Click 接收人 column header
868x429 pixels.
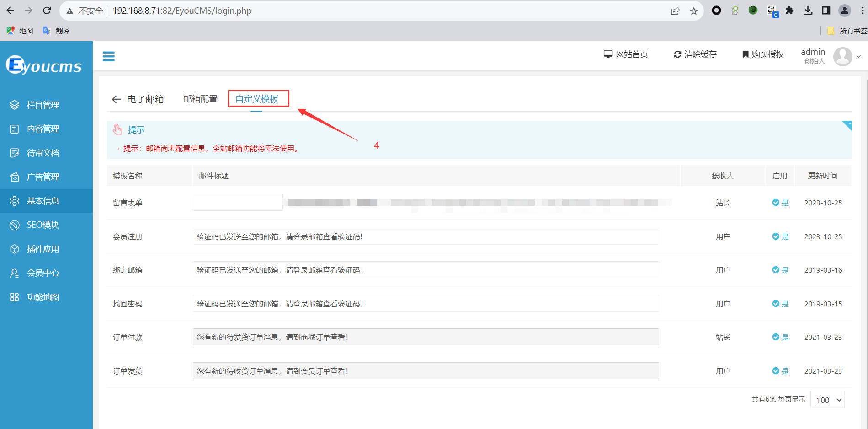pyautogui.click(x=723, y=176)
